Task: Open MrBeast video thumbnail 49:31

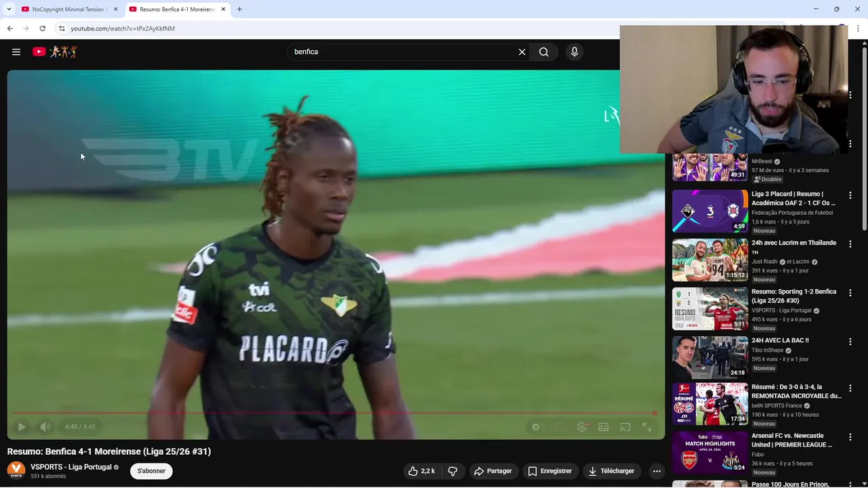Action: (710, 167)
